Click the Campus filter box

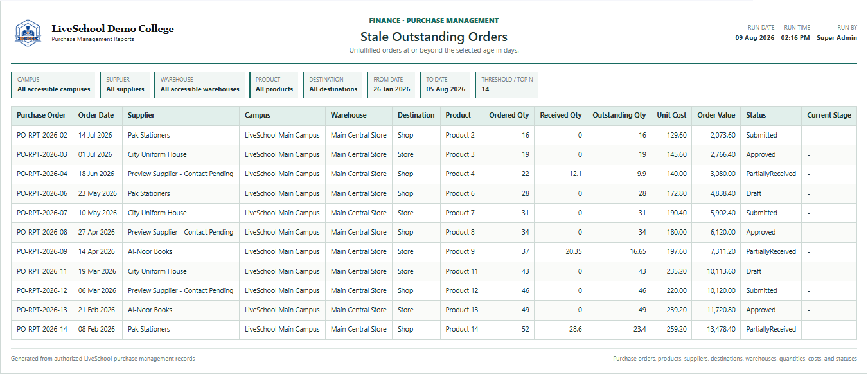point(53,84)
